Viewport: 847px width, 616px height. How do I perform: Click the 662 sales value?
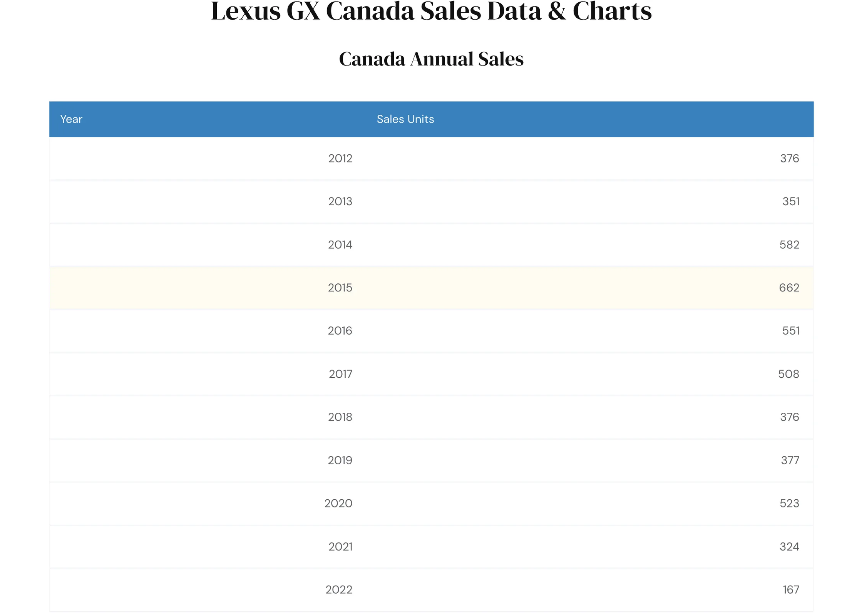(x=789, y=288)
